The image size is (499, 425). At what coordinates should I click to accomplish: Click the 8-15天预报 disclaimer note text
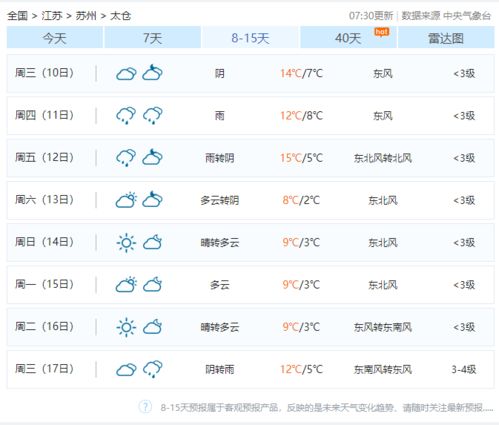tap(327, 407)
